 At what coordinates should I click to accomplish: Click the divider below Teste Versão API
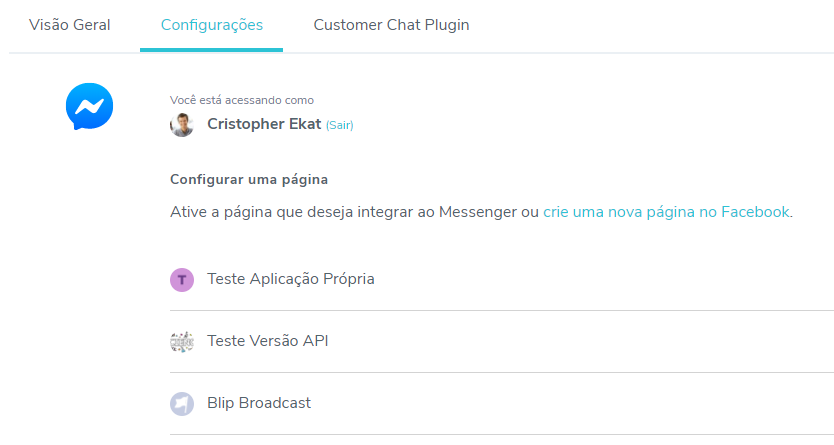tap(500, 373)
